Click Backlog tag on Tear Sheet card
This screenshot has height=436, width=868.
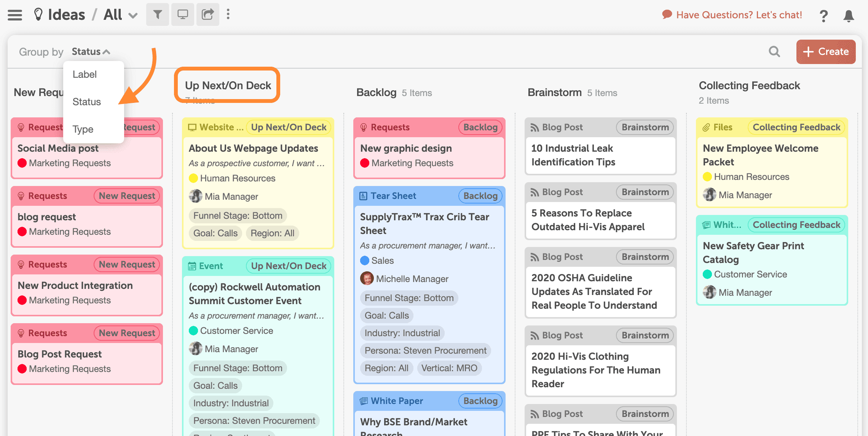click(x=480, y=196)
